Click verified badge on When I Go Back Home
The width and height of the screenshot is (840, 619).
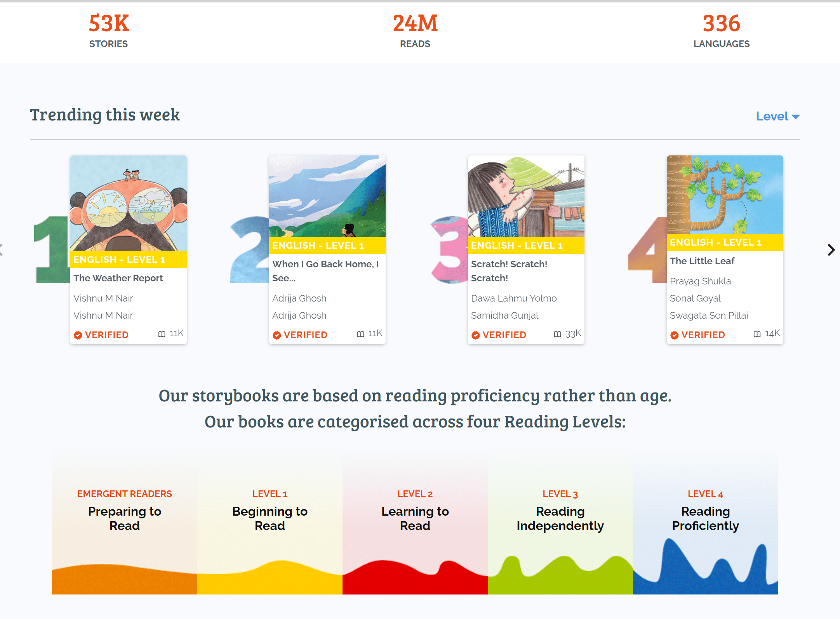click(277, 335)
